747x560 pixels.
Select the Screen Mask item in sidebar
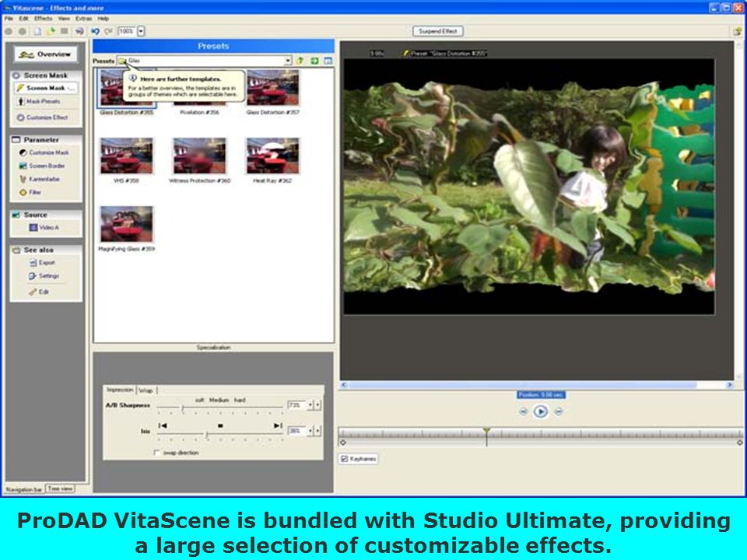pyautogui.click(x=46, y=88)
